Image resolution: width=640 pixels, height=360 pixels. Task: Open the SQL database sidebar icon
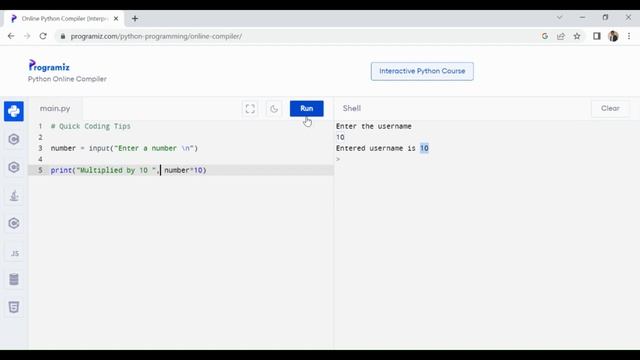pos(14,279)
